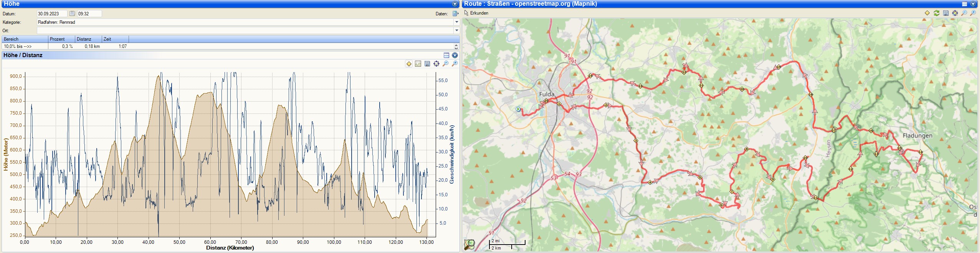980x253 pixels.
Task: Toggle the route map panel maximize
Action: click(x=965, y=4)
